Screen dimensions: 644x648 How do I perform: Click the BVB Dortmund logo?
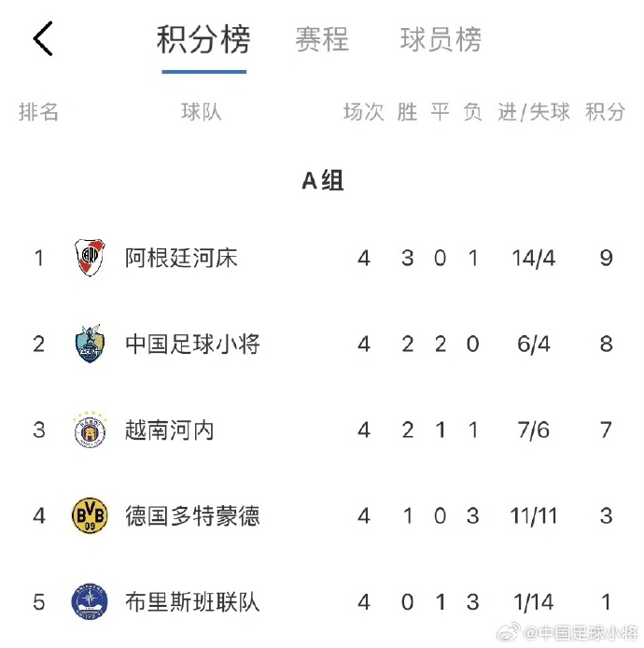[90, 515]
